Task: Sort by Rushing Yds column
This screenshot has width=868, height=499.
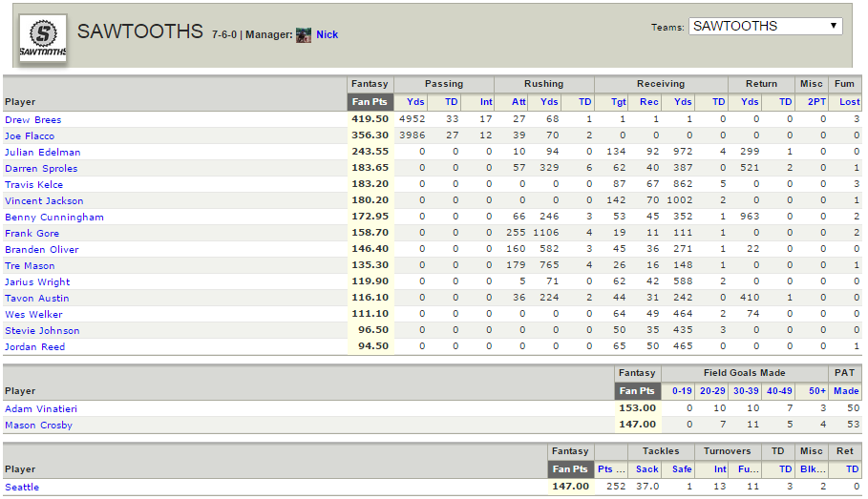Action: point(549,102)
